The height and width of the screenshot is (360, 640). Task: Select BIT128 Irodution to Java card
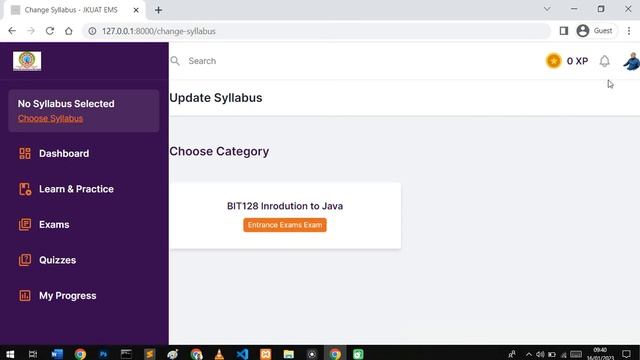285,216
